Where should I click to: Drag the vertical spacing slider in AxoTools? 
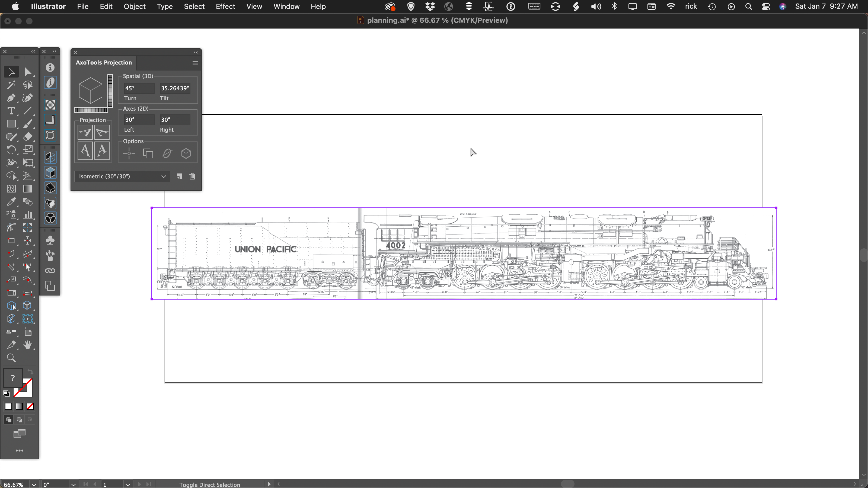(x=111, y=91)
